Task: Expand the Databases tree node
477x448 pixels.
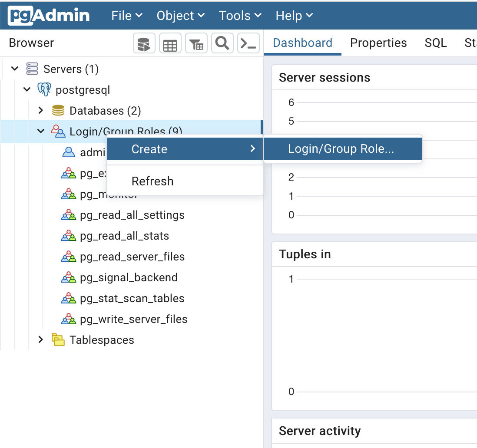Action: pos(41,111)
